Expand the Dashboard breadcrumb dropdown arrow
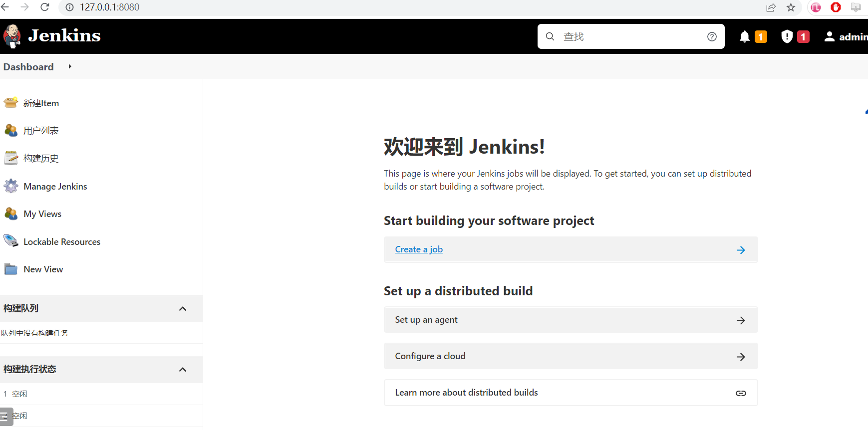This screenshot has height=430, width=868. (x=70, y=66)
